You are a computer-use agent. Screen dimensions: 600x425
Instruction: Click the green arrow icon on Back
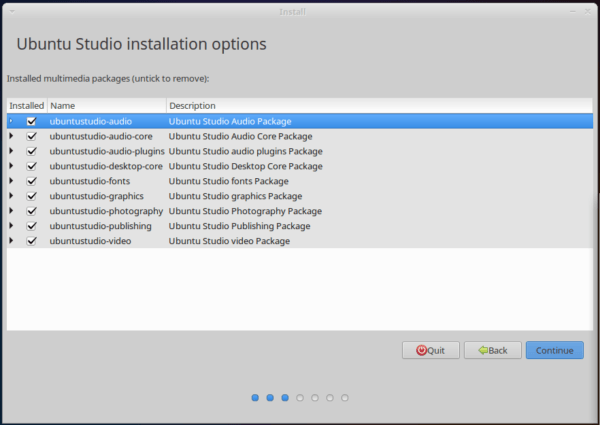[483, 350]
